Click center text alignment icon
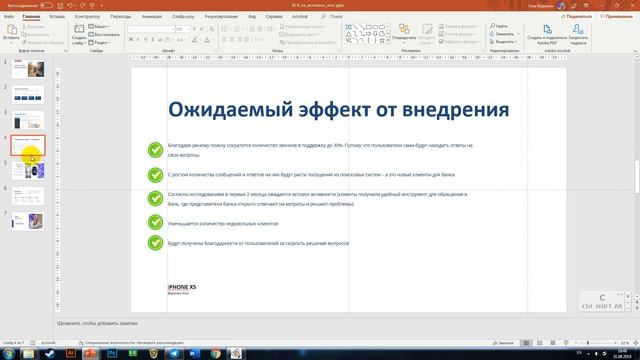Image resolution: width=640 pixels, height=360 pixels. click(232, 40)
